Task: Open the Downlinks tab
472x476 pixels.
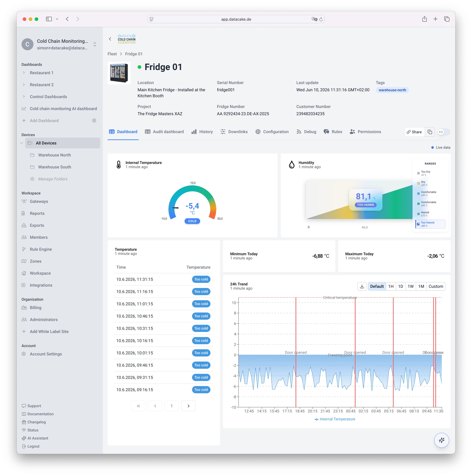Action: (234, 132)
